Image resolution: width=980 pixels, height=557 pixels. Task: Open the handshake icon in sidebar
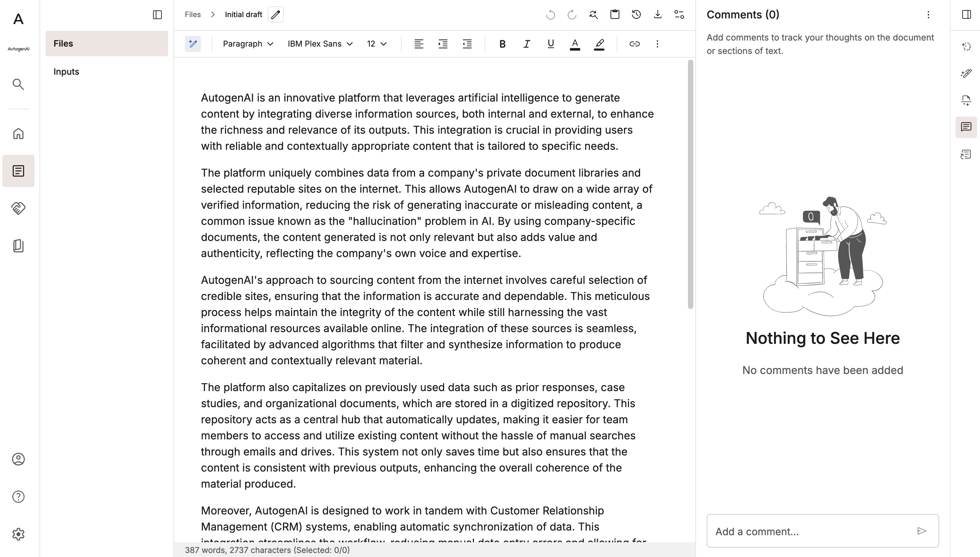point(18,208)
